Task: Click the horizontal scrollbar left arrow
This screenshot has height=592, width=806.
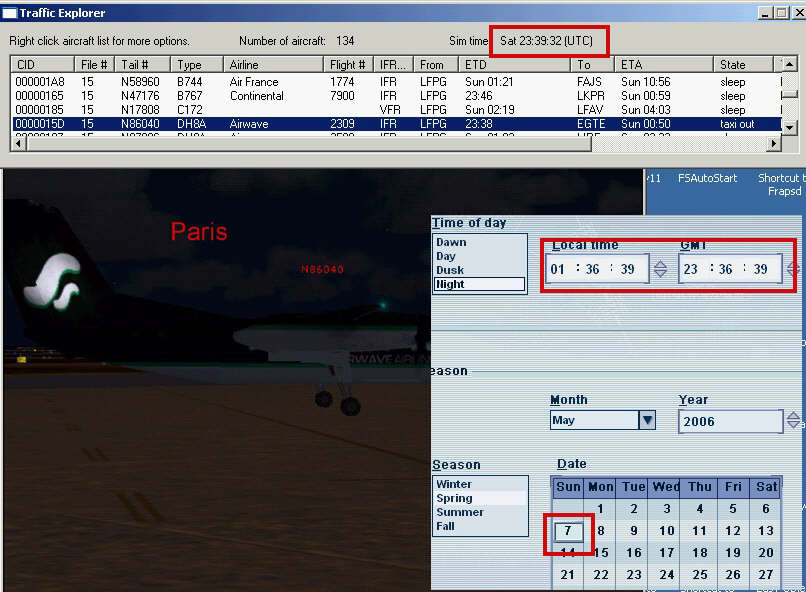Action: (18, 144)
